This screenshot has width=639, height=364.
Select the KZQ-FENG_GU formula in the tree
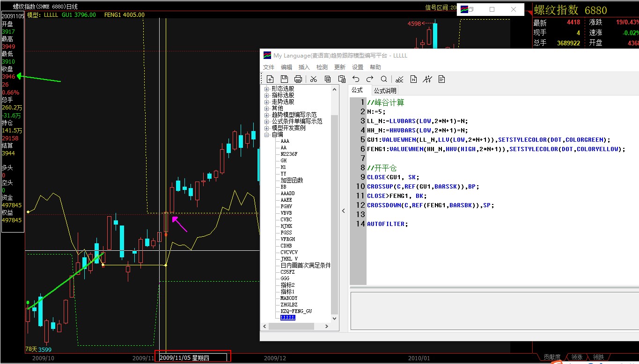click(x=296, y=311)
